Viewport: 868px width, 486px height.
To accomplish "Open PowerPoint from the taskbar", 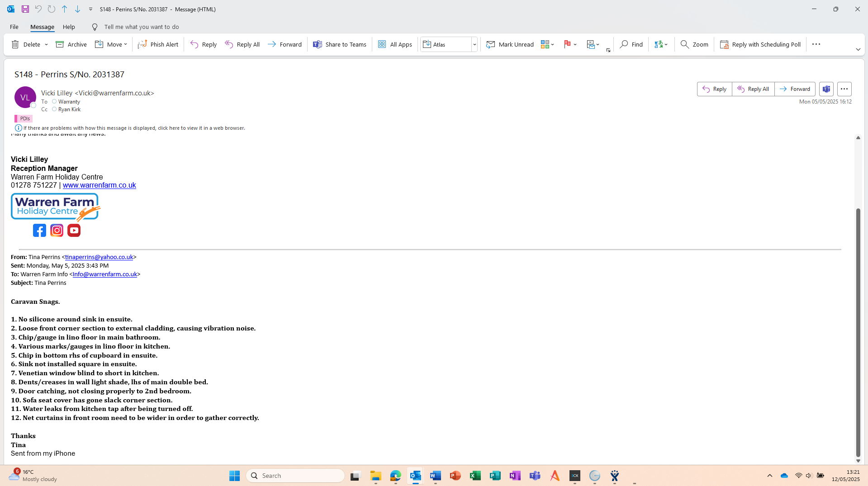I will (455, 476).
